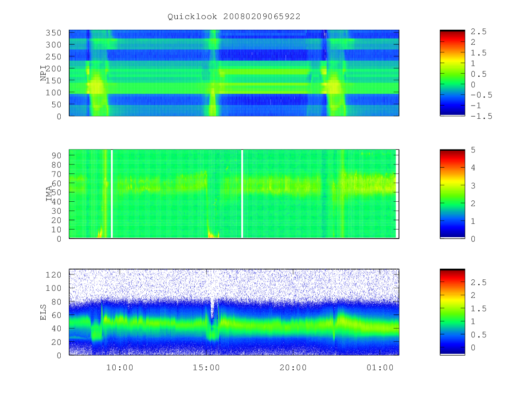Select the NPI spectrogram panel
Image resolution: width=532 pixels, height=399 pixels.
(x=234, y=73)
